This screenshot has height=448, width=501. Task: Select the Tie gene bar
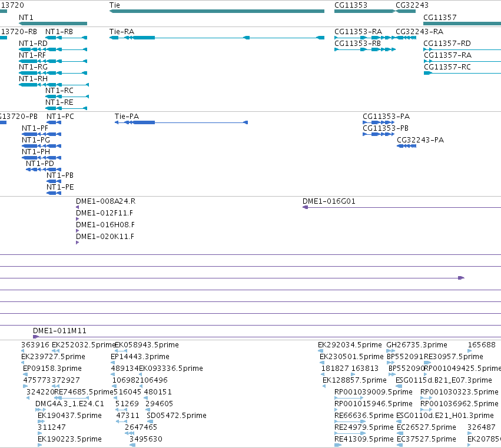(x=217, y=11)
